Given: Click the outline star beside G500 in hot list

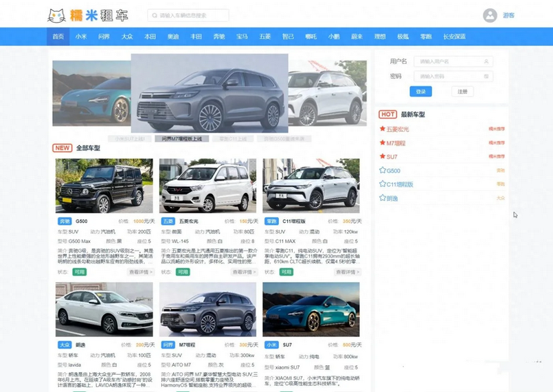Looking at the screenshot, I should point(383,170).
